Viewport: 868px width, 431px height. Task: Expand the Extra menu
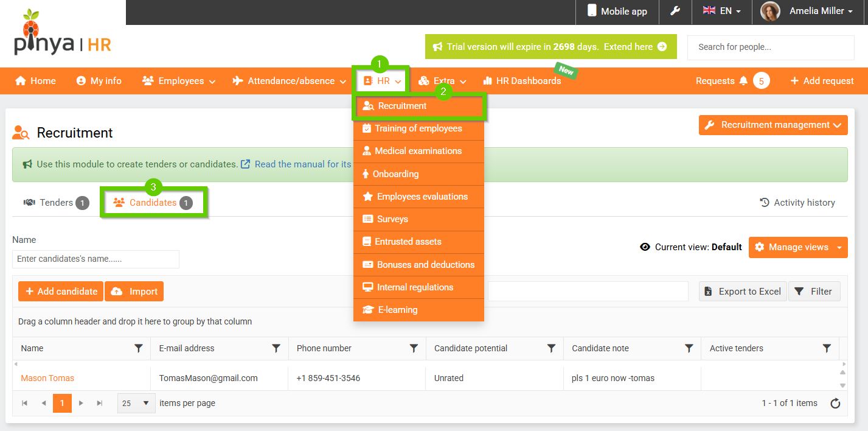pos(443,81)
